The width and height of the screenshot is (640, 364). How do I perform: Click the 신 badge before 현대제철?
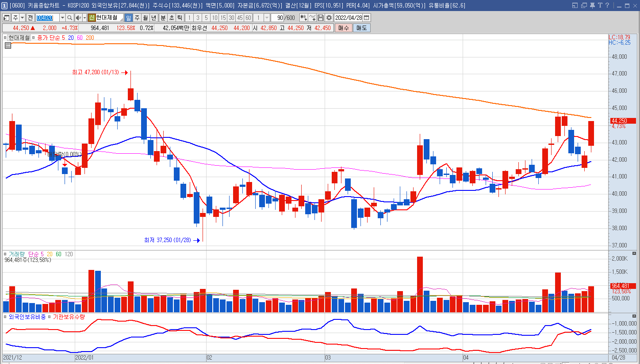pos(92,18)
